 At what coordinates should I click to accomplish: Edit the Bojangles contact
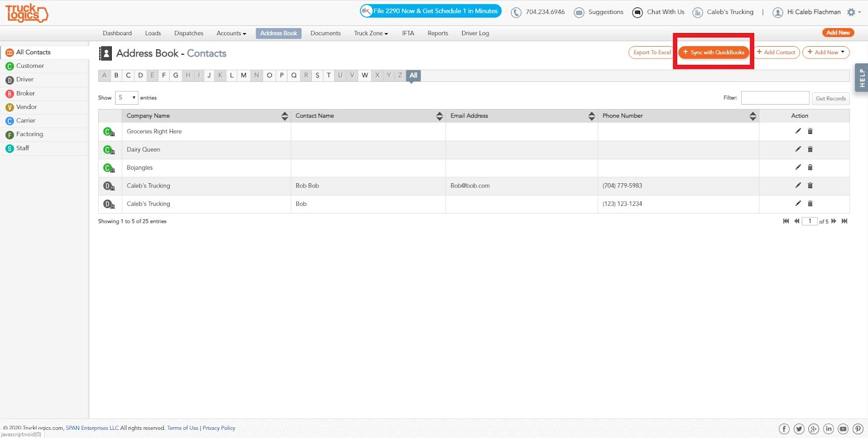tap(798, 167)
